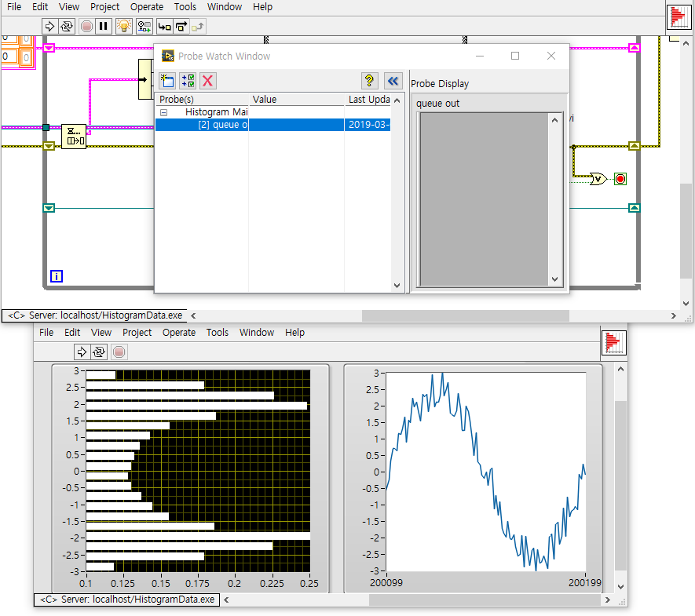
Task: Collapse the Histogram Main tree node
Action: (164, 112)
